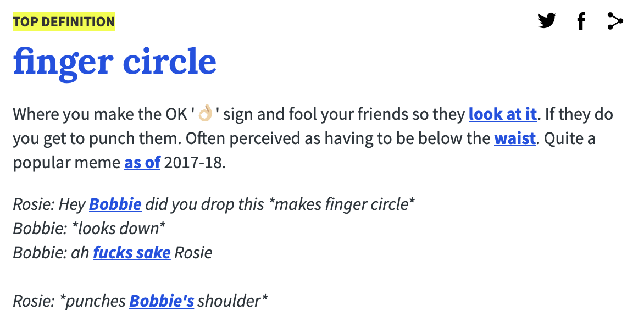Open the 'Bobbie' link in example
Screen dimensions: 644x322
click(115, 204)
